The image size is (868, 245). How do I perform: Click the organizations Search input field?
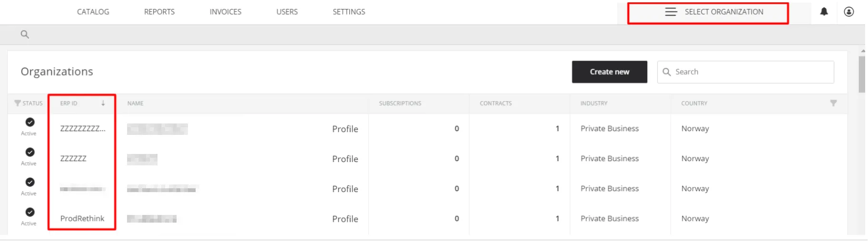coord(752,72)
